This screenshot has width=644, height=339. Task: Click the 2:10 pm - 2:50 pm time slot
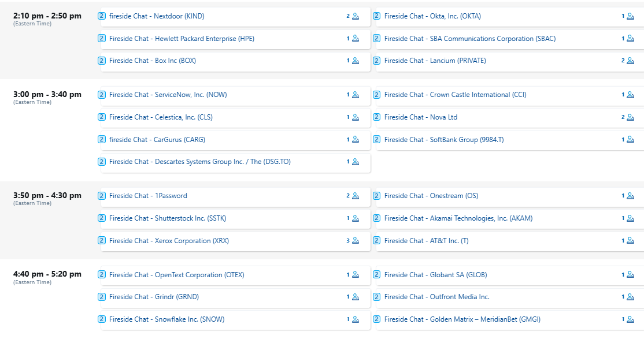(x=47, y=16)
